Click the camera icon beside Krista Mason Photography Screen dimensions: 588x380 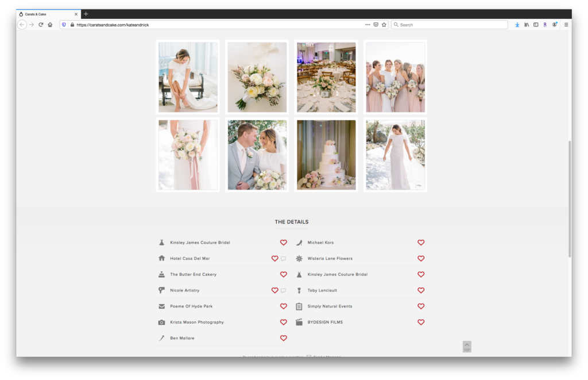click(161, 322)
